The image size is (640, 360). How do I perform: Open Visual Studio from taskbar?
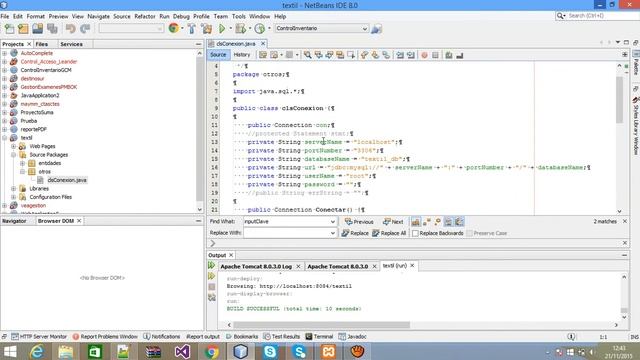tap(182, 351)
